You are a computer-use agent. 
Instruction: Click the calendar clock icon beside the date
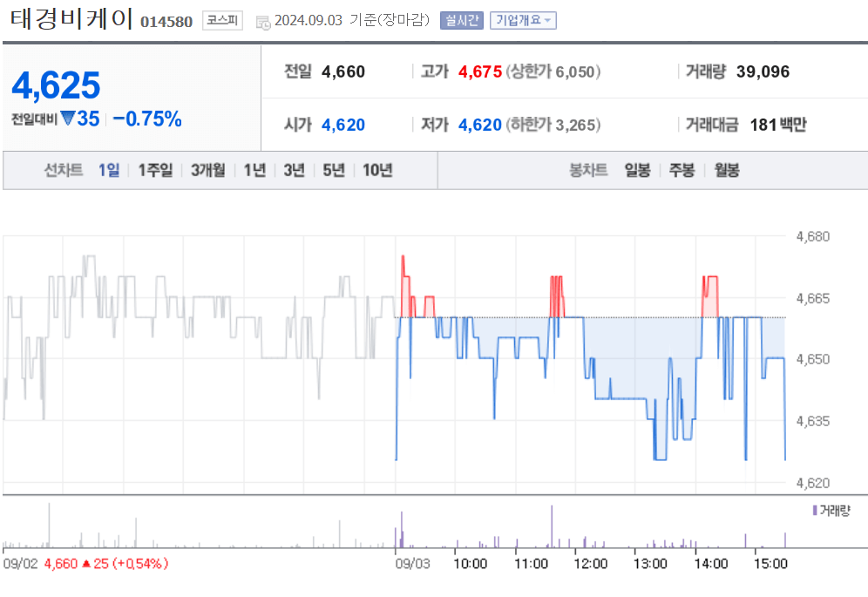[x=263, y=22]
